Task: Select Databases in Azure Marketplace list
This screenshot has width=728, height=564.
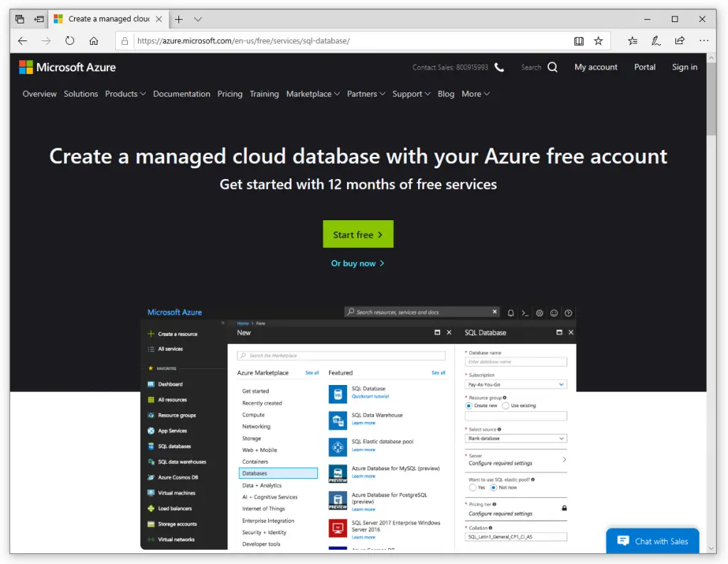Action: [278, 473]
